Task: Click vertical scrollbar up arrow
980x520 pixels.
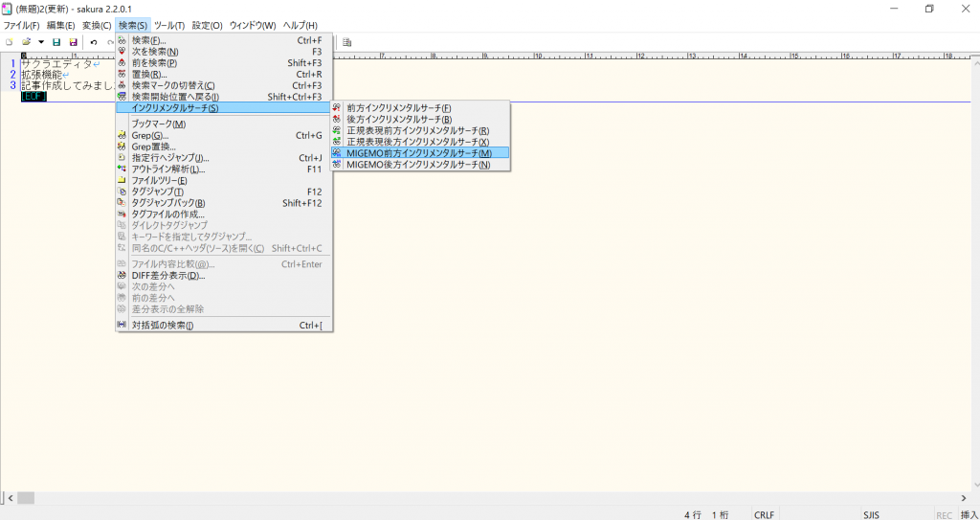Action: pos(975,63)
